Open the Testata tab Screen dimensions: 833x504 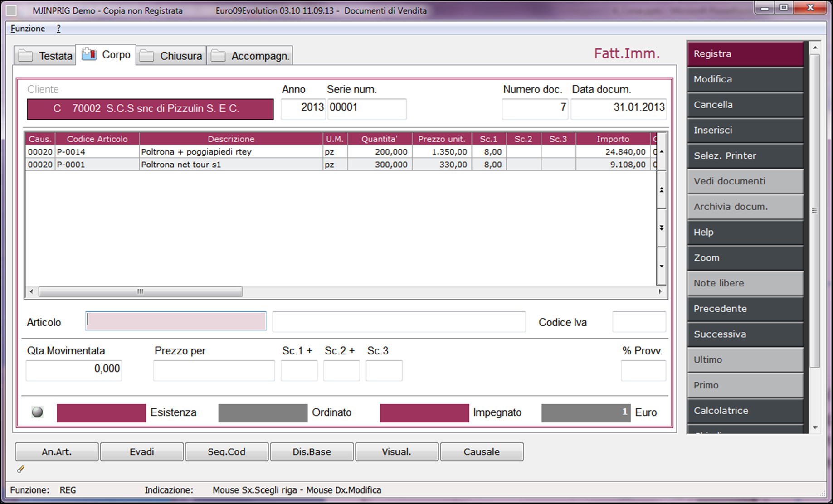[45, 56]
